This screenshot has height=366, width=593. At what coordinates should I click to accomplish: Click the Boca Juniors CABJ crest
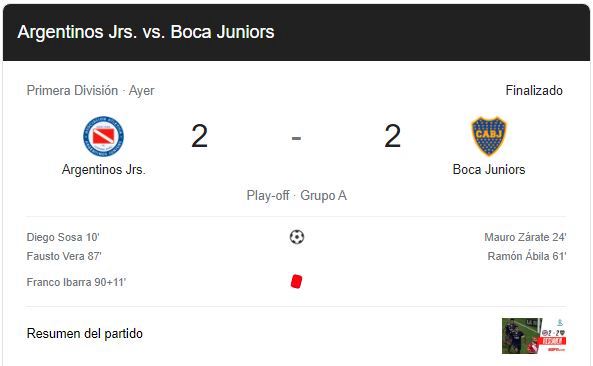pos(489,136)
